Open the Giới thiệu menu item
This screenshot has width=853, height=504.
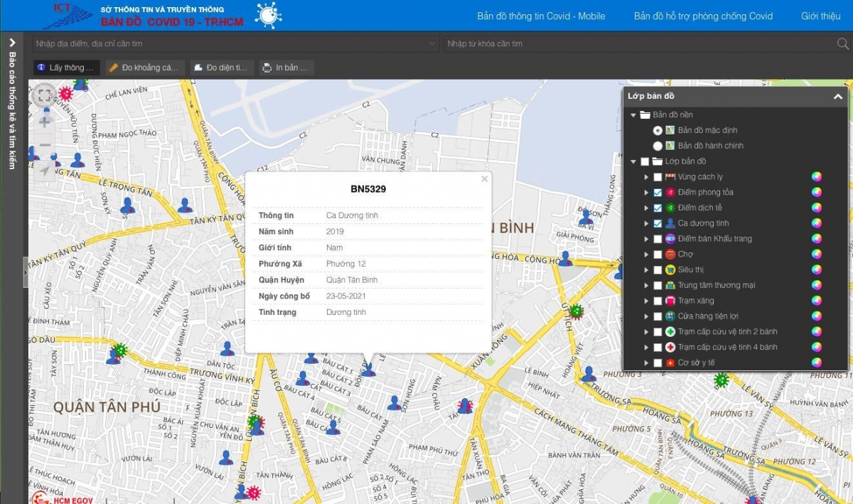(x=820, y=16)
